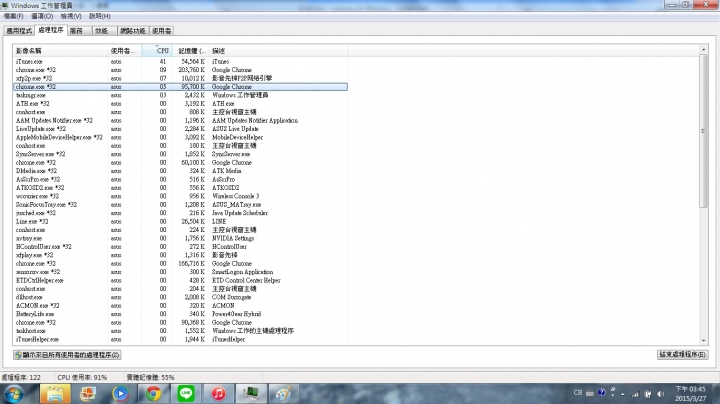Select the LiveUpdate.exe *32 row
Image resolution: width=720 pixels, height=404 pixels.
point(180,129)
